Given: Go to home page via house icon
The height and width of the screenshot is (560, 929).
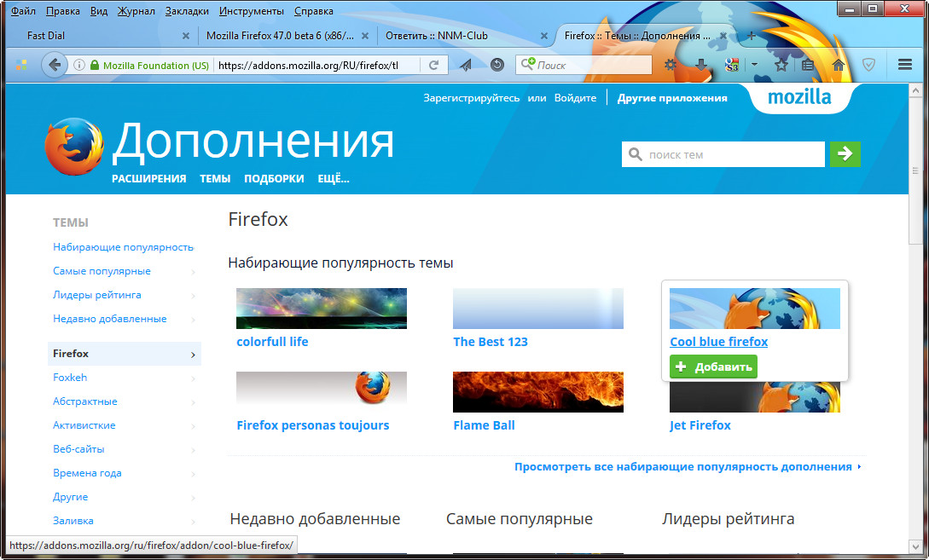Looking at the screenshot, I should pyautogui.click(x=839, y=65).
